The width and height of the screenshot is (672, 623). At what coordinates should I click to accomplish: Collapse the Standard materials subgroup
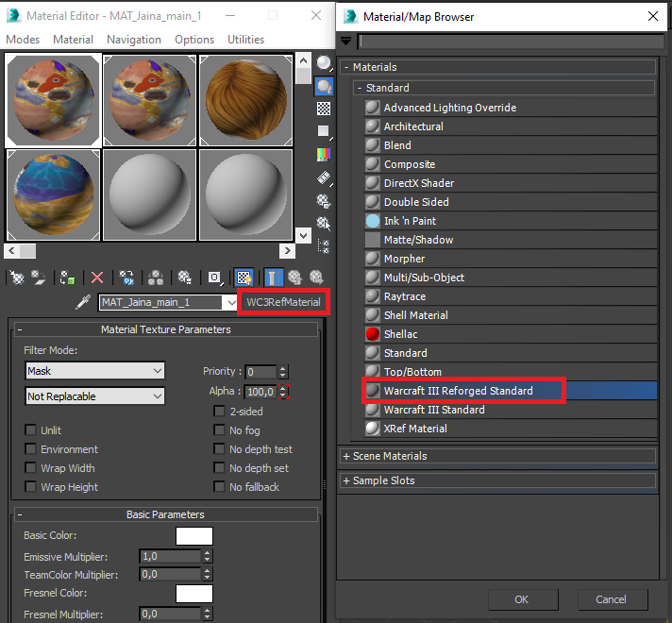point(504,88)
